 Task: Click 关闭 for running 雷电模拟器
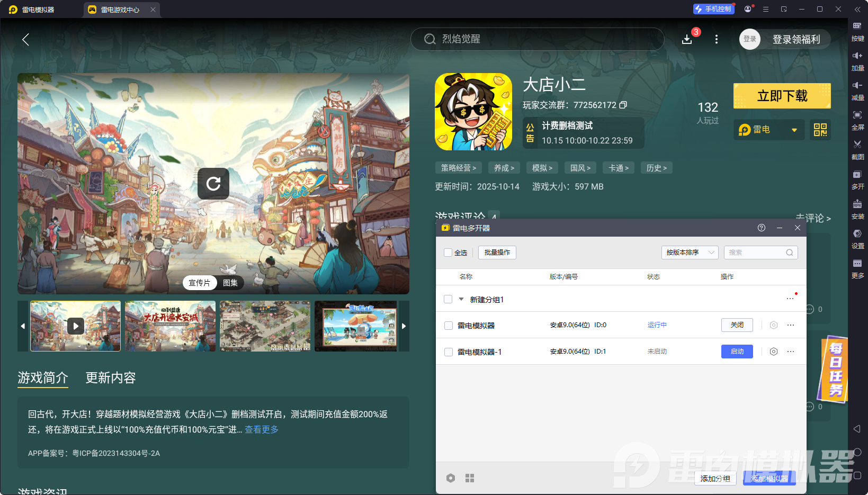(737, 325)
